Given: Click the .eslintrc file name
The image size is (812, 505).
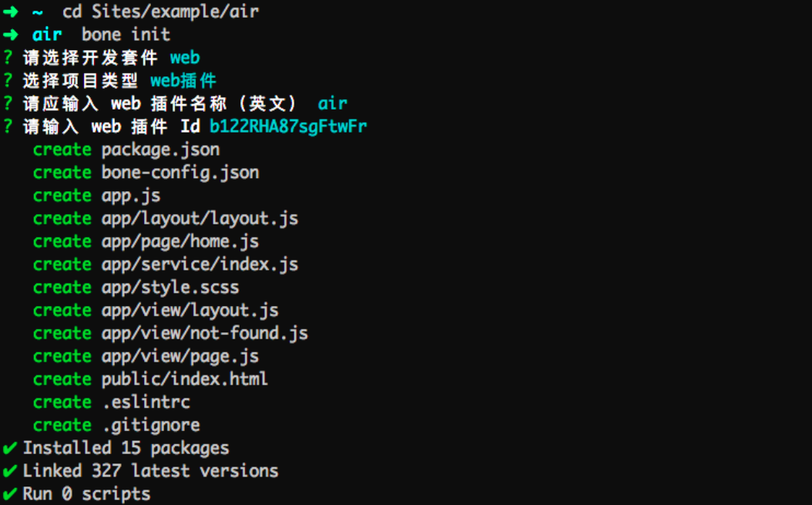Looking at the screenshot, I should tap(146, 402).
